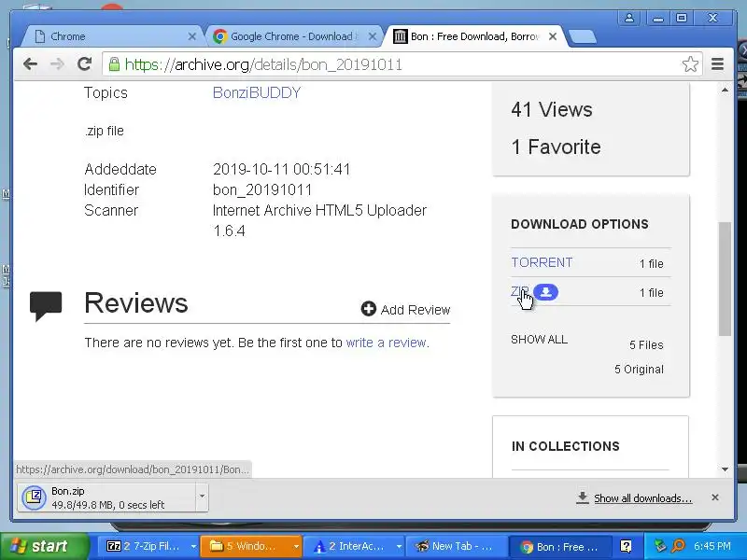747x560 pixels.
Task: Click the IN COLLECTIONS heading
Action: coord(566,446)
